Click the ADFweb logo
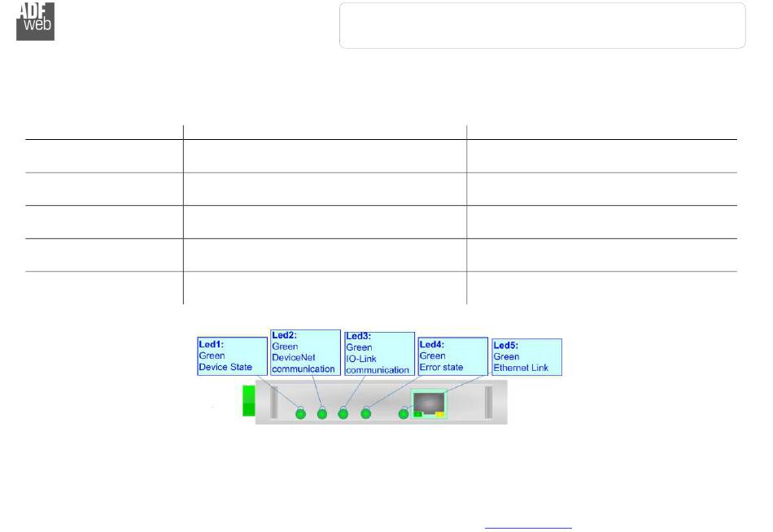773x532 pixels. coord(36,21)
